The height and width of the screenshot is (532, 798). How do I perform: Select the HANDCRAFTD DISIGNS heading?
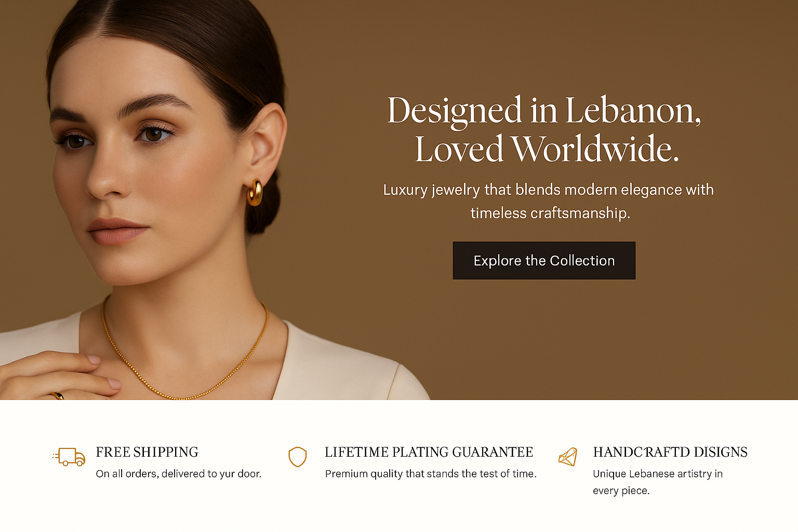(x=670, y=452)
